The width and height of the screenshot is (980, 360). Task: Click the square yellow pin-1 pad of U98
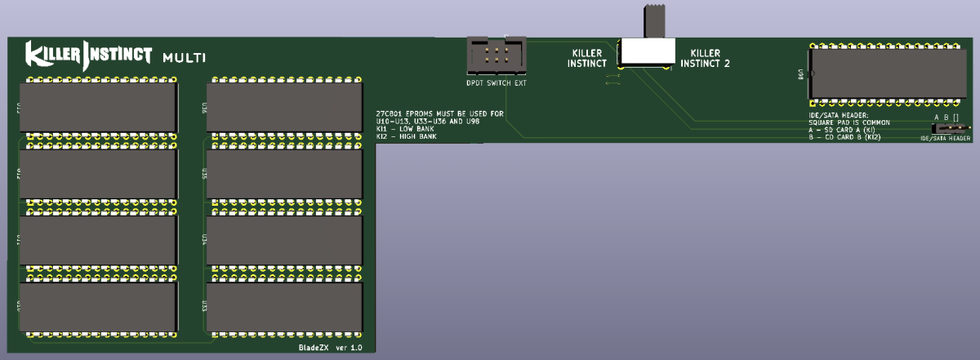(x=811, y=103)
